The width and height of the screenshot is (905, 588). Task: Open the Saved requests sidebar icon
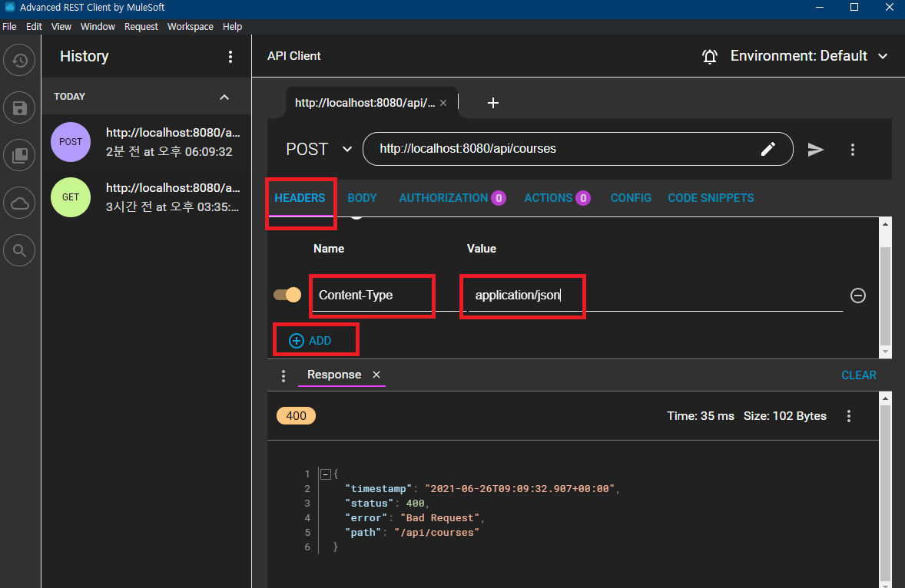tap(20, 107)
